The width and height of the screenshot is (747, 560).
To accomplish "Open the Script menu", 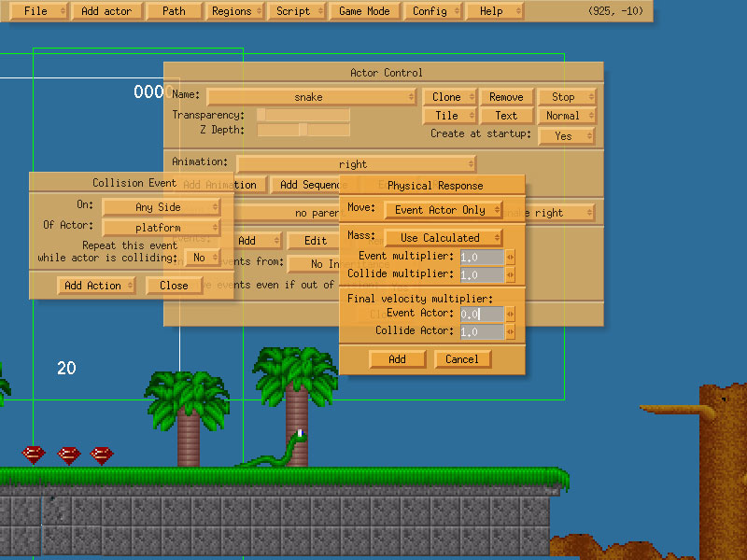I will (x=297, y=11).
